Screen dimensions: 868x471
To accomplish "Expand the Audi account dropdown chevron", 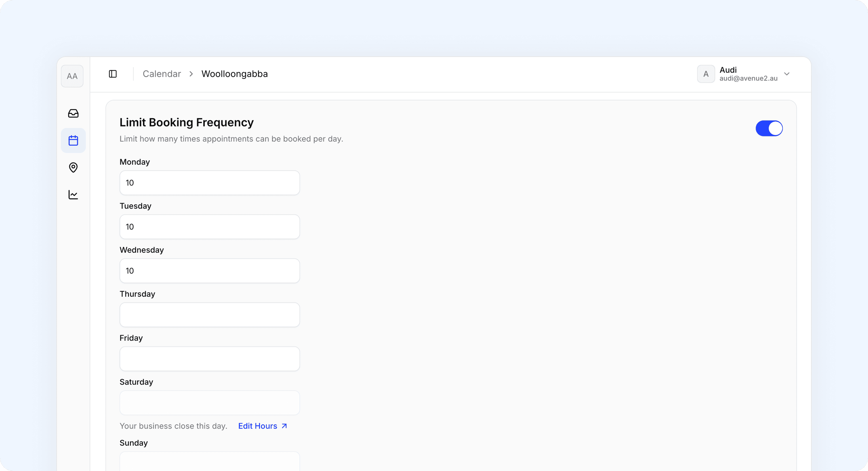I will coord(787,74).
